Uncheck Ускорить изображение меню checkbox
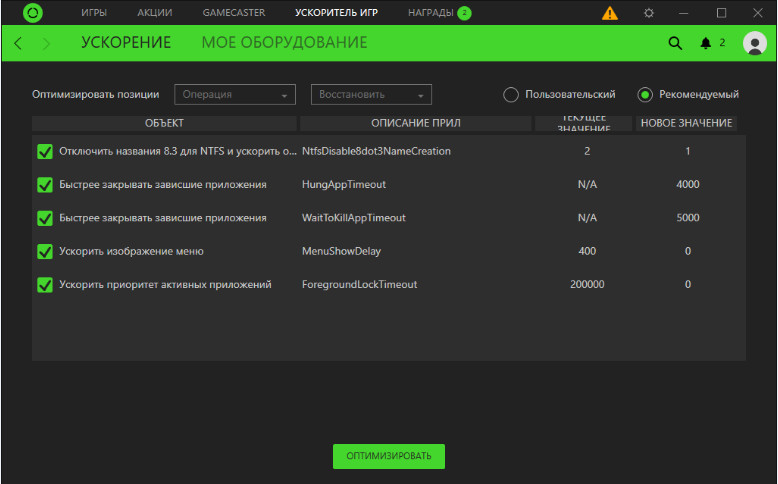 45,251
